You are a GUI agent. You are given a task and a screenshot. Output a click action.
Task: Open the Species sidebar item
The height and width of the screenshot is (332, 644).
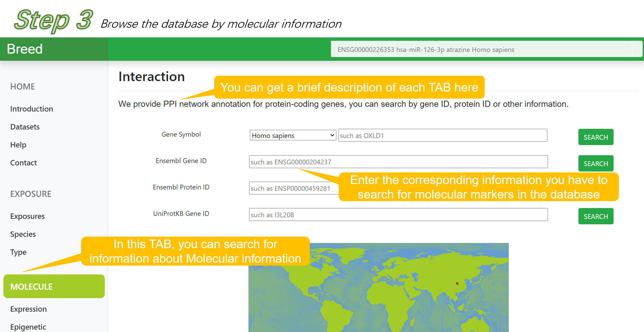click(x=23, y=234)
